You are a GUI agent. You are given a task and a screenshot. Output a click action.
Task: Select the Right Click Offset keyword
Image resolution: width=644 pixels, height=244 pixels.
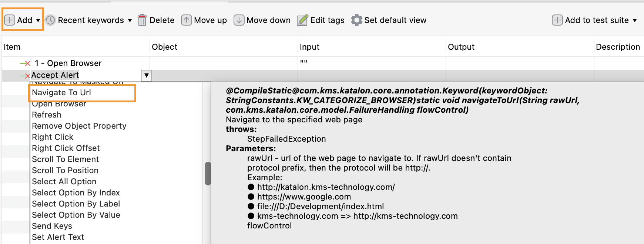pyautogui.click(x=66, y=148)
